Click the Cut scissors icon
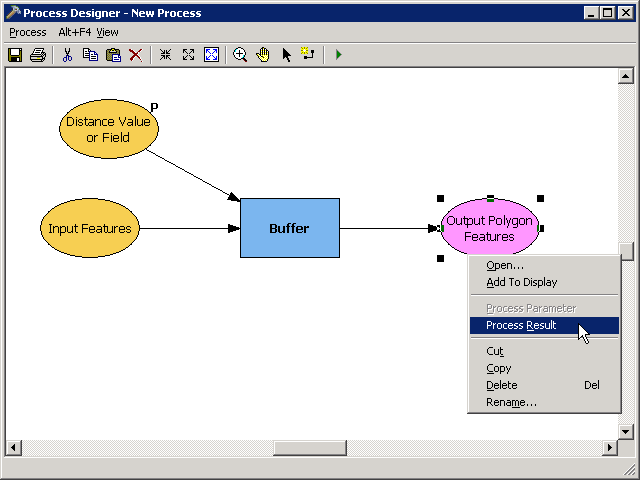 tap(68, 55)
